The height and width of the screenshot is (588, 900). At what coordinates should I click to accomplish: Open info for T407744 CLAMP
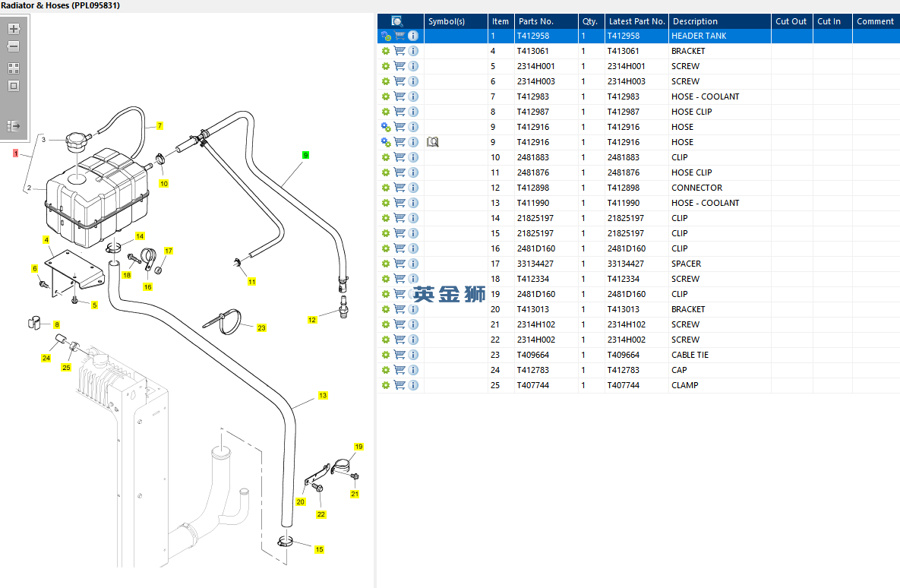[413, 385]
